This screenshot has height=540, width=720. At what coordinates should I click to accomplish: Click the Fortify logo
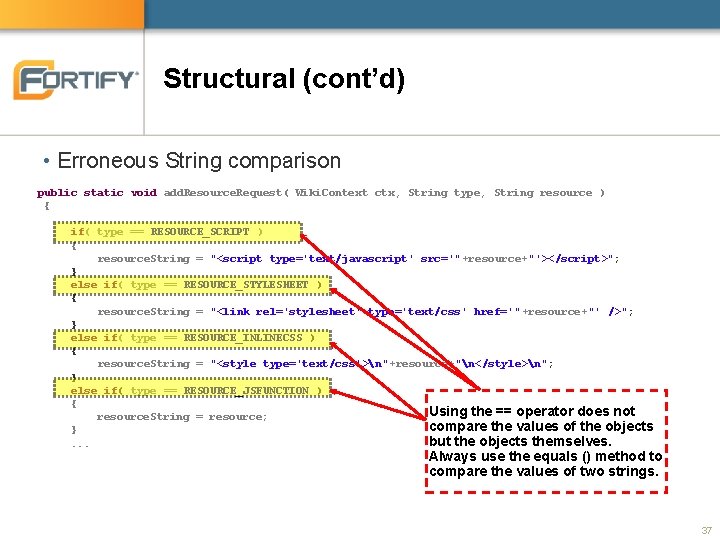click(x=76, y=79)
